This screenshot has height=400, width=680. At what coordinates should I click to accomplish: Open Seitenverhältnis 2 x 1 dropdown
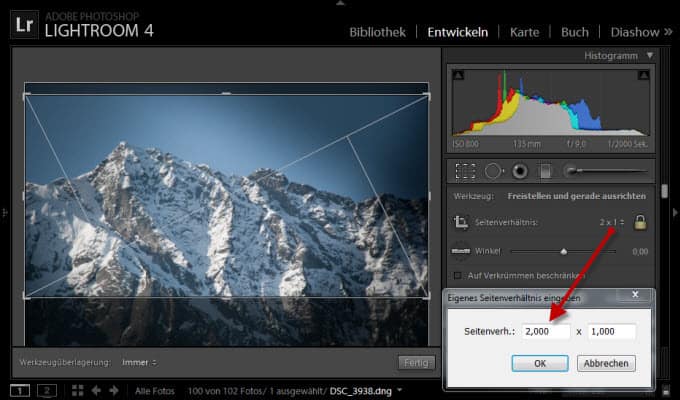tap(611, 222)
